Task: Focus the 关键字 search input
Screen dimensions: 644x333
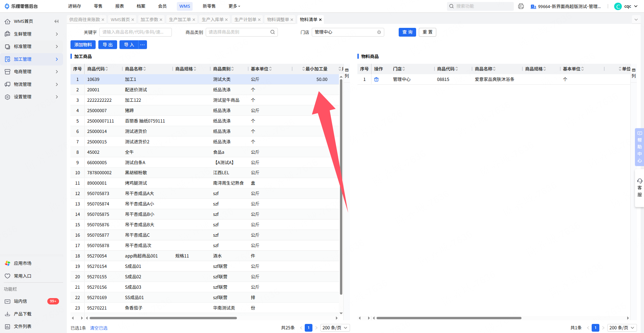Action: (136, 32)
